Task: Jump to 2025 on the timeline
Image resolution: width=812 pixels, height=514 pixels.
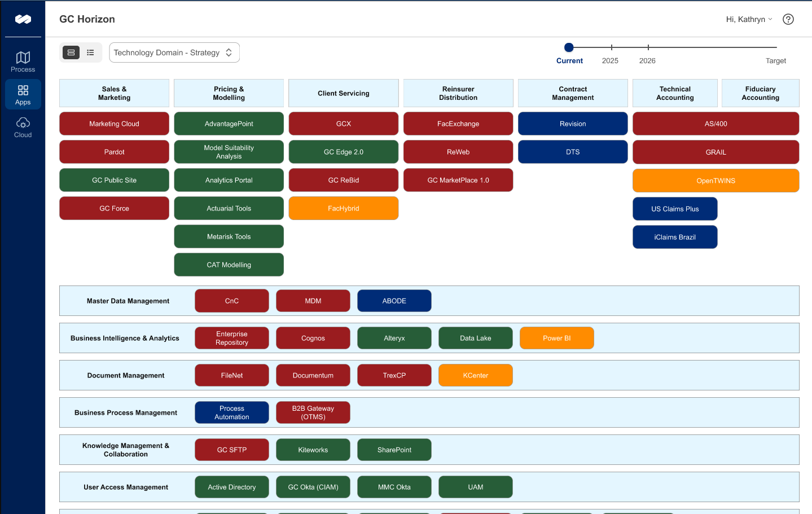Action: coord(611,48)
